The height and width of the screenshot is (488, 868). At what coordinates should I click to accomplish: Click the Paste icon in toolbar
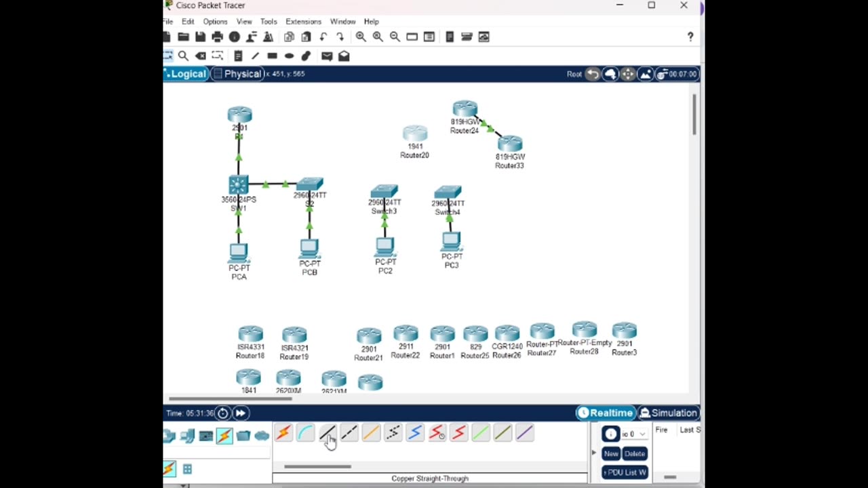pyautogui.click(x=307, y=37)
